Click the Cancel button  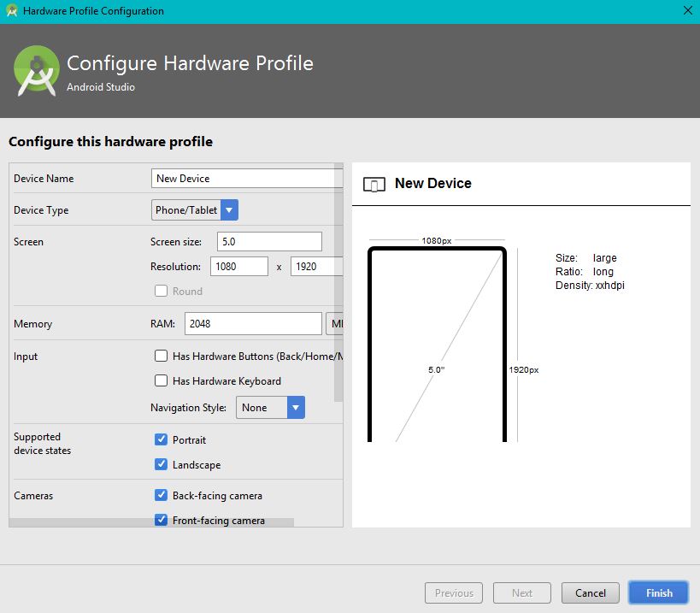click(x=591, y=593)
